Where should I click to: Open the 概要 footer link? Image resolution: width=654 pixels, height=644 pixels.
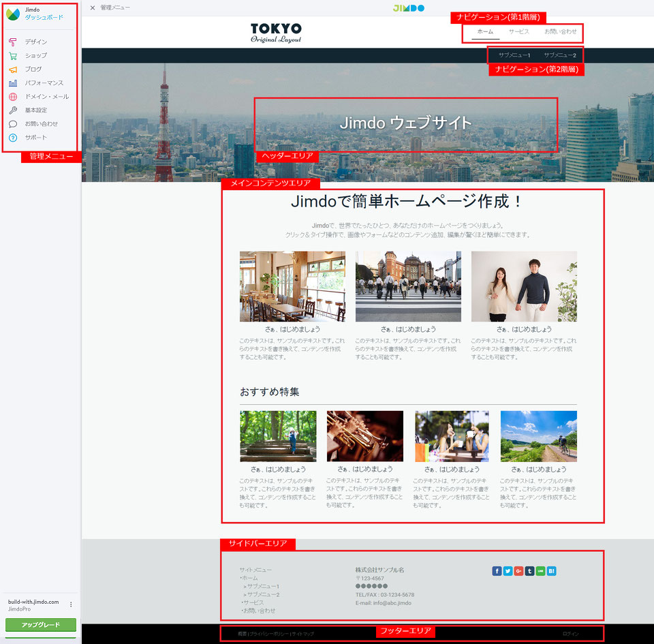pyautogui.click(x=243, y=634)
